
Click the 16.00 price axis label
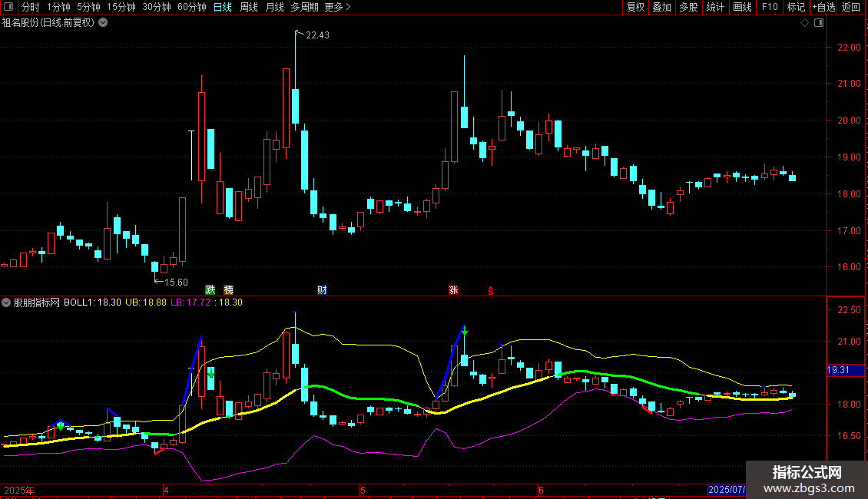[849, 267]
